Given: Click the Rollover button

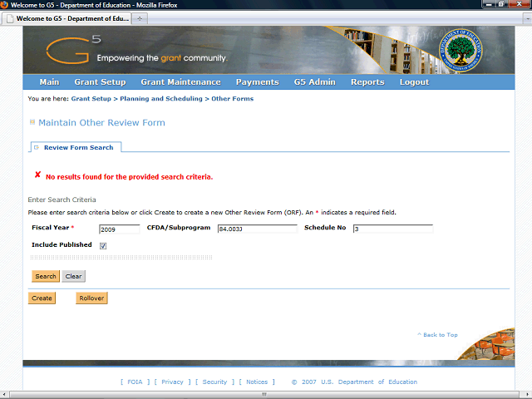Looking at the screenshot, I should (91, 298).
